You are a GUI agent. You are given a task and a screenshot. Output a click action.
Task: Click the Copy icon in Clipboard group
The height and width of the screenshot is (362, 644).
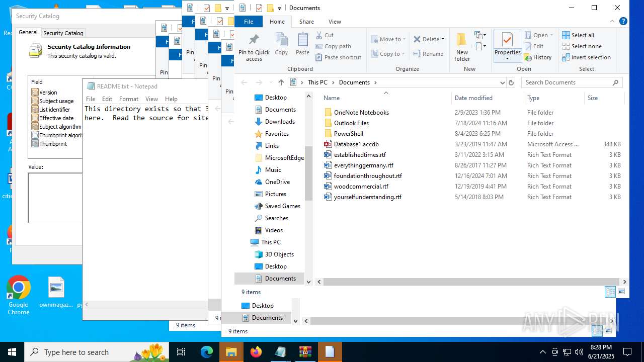tap(281, 44)
